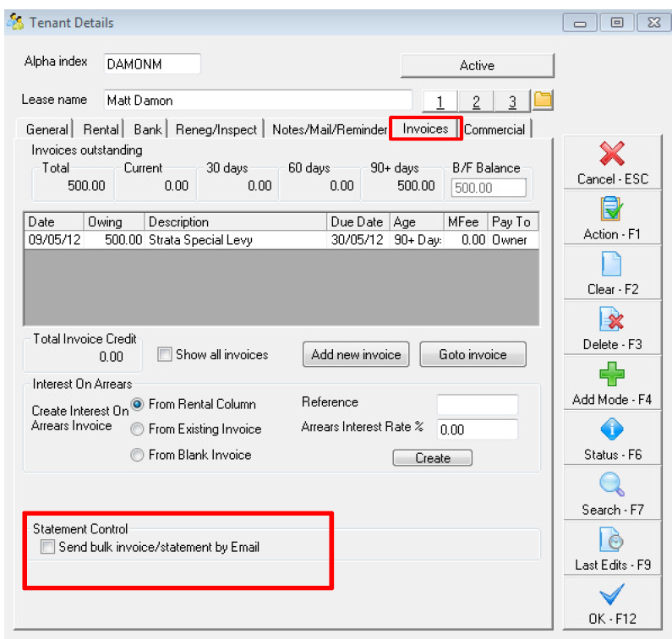Select the Strata Special Levy invoice row
The height and width of the screenshot is (639, 672).
281,239
